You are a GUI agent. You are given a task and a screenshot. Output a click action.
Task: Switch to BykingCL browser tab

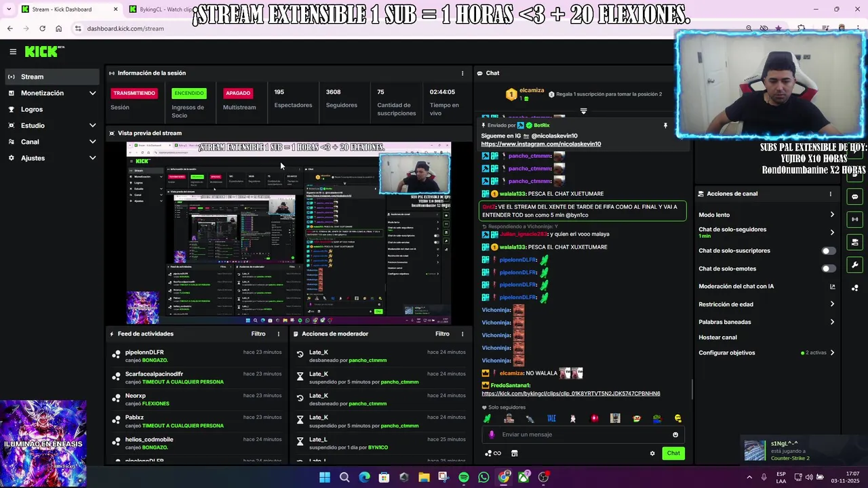pyautogui.click(x=160, y=9)
